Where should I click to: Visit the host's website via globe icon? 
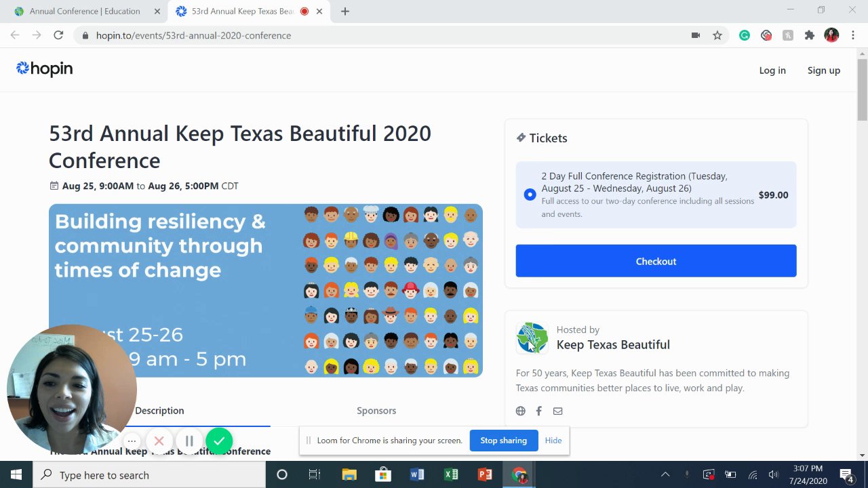coord(521,411)
